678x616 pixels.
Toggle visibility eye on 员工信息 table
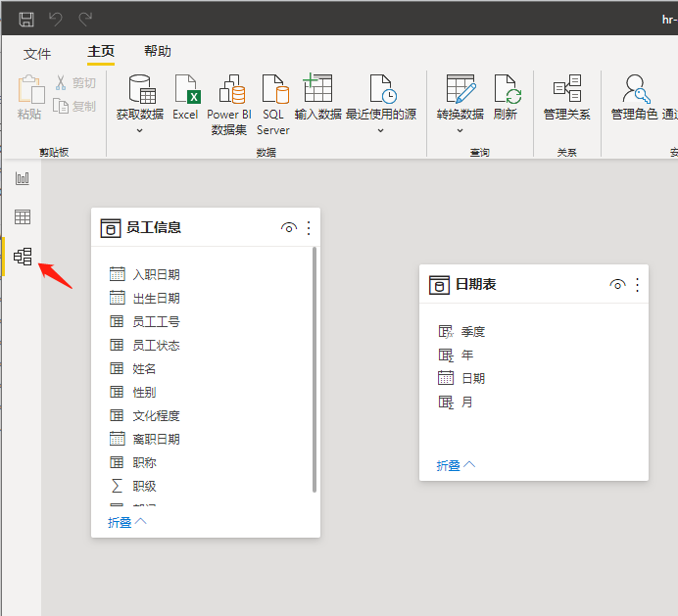288,228
